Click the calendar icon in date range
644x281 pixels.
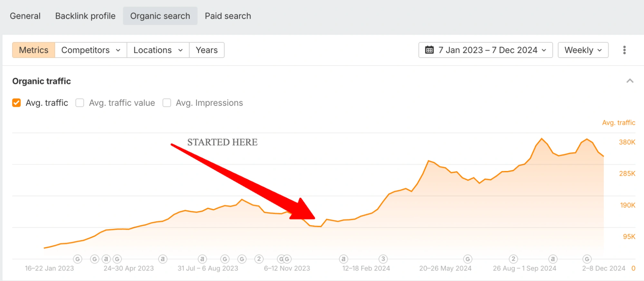429,50
